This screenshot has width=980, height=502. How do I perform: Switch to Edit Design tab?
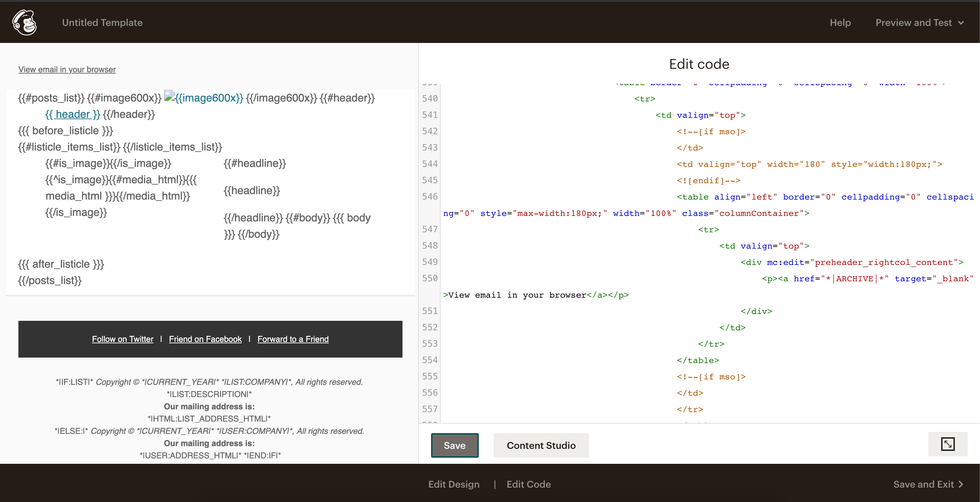click(x=454, y=484)
